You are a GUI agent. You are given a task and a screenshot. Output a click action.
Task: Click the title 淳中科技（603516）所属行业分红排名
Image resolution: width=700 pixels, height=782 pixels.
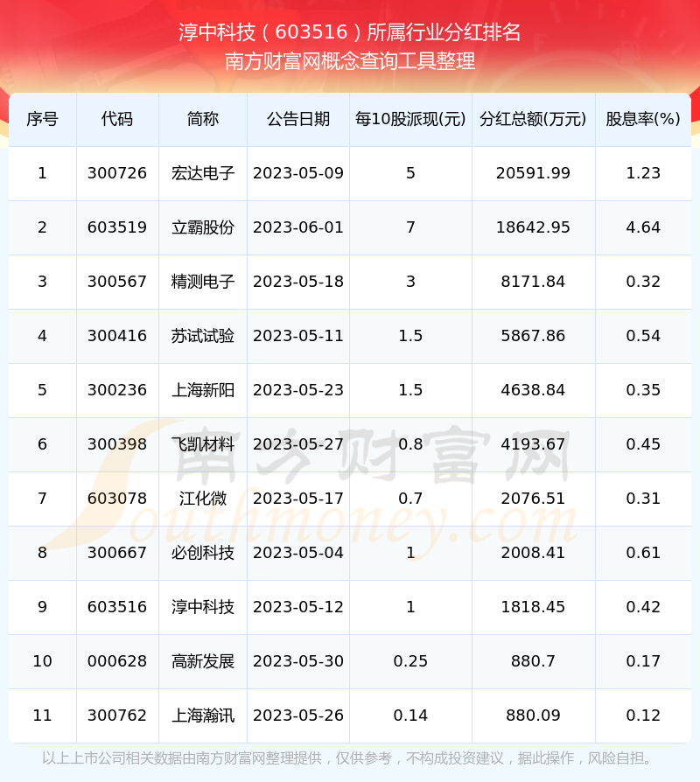coord(350,32)
